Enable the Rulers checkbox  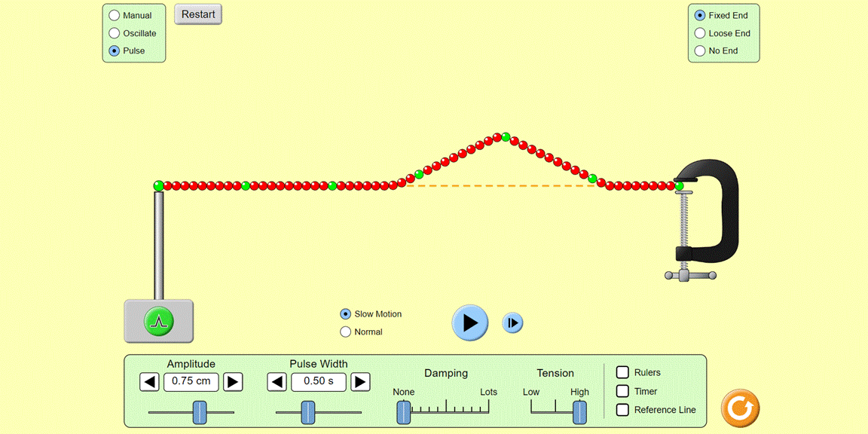click(622, 371)
